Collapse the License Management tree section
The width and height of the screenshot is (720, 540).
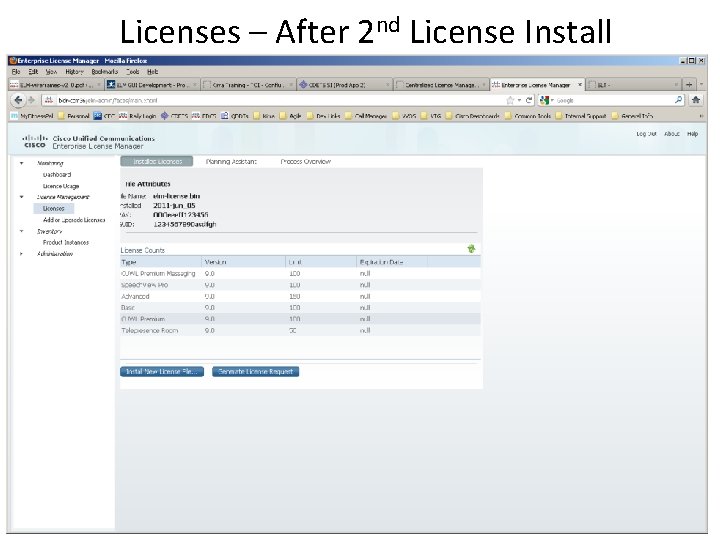click(22, 197)
